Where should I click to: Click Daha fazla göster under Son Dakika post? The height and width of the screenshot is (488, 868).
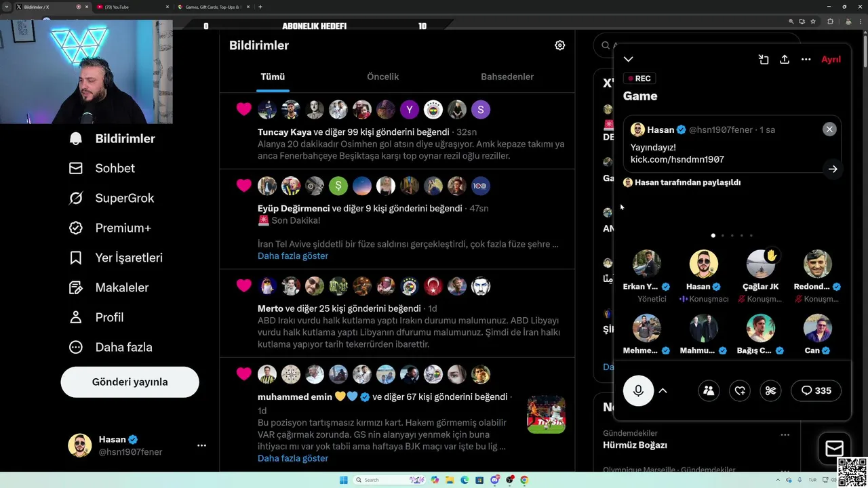click(292, 256)
